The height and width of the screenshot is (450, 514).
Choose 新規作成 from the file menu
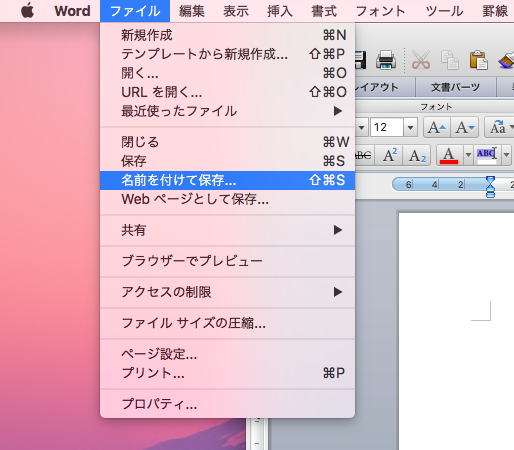(x=227, y=35)
